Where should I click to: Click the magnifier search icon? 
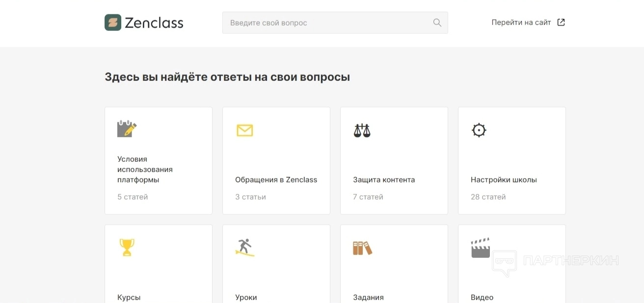point(437,23)
